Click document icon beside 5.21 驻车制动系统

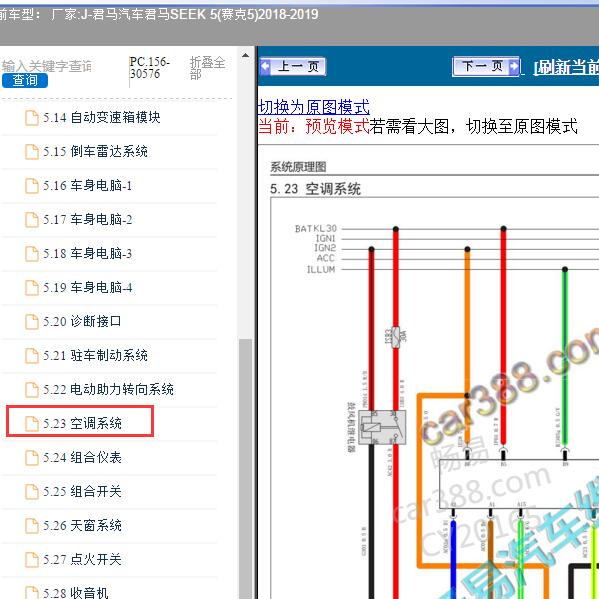pos(32,356)
